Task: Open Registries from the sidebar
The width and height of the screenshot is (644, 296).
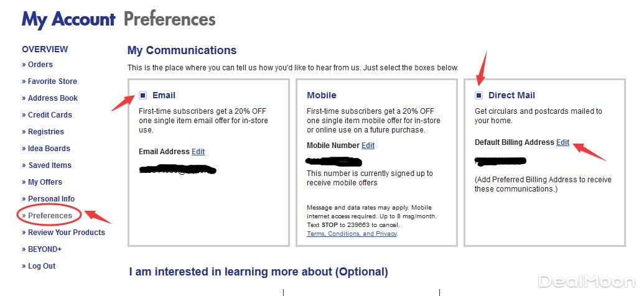Action: click(46, 132)
